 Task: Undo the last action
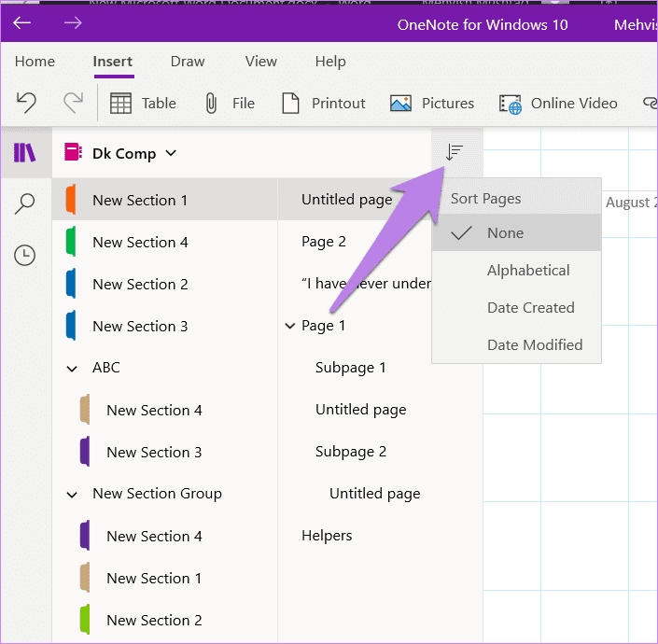26,103
